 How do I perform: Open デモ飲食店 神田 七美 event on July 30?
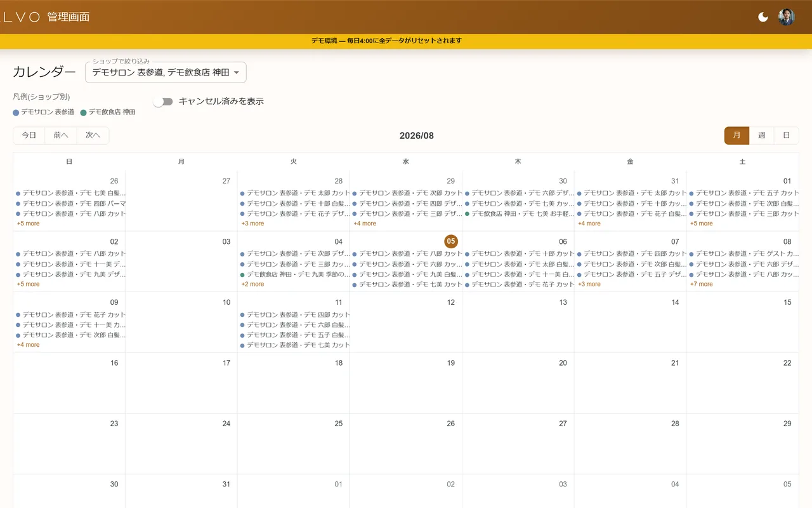[x=519, y=213]
